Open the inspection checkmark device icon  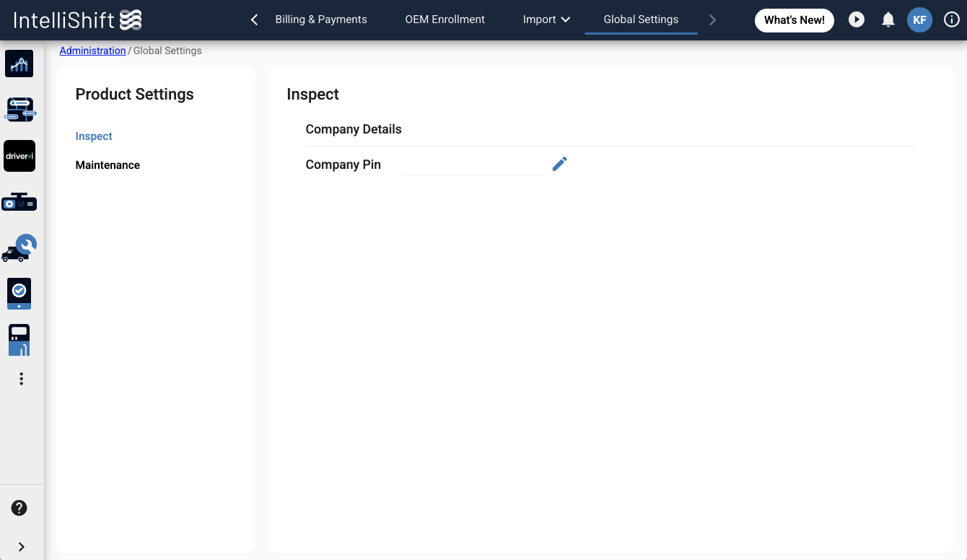tap(19, 294)
